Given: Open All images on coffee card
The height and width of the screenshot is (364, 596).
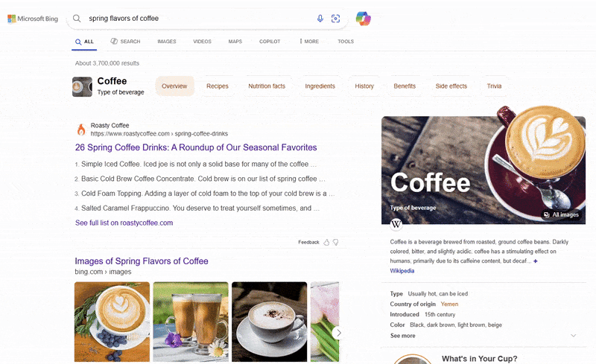Looking at the screenshot, I should click(x=561, y=214).
